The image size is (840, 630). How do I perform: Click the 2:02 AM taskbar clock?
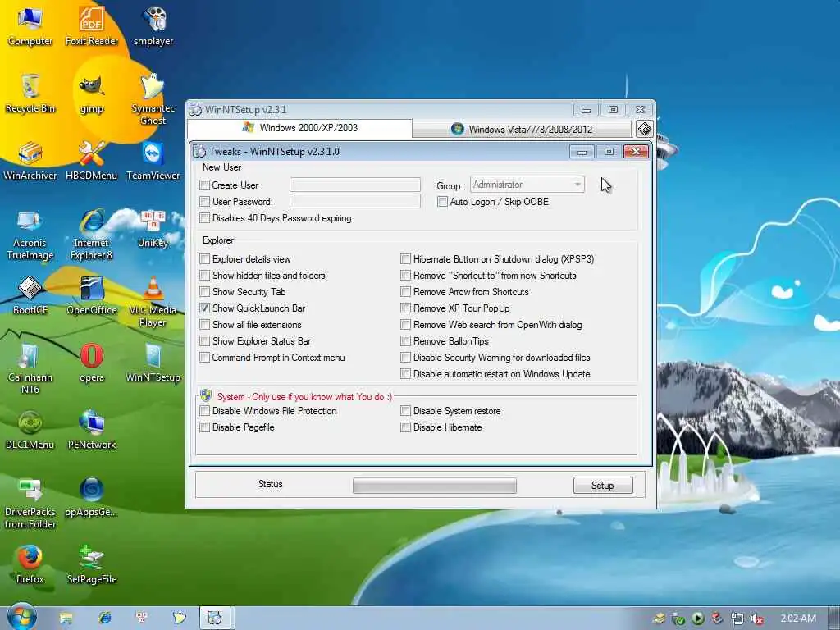pyautogui.click(x=798, y=619)
